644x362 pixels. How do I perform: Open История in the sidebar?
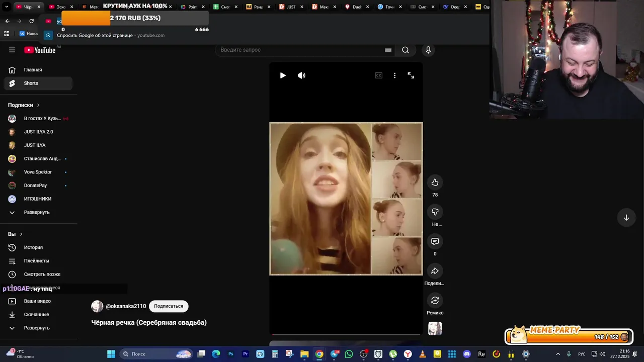click(38, 247)
